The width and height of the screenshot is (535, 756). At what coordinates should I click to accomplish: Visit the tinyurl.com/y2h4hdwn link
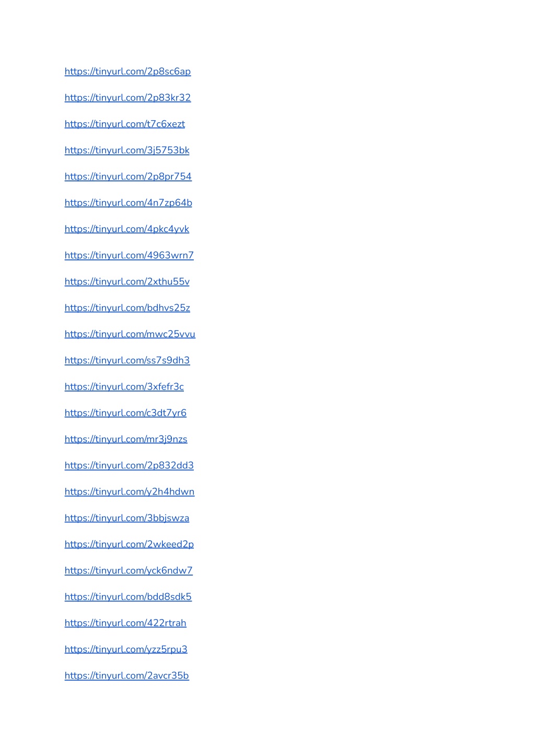click(130, 492)
